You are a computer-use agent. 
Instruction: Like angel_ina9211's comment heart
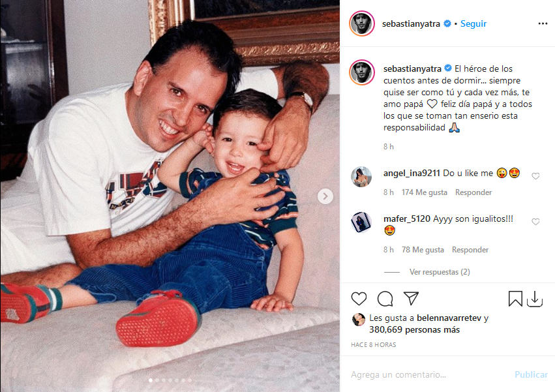coord(535,176)
